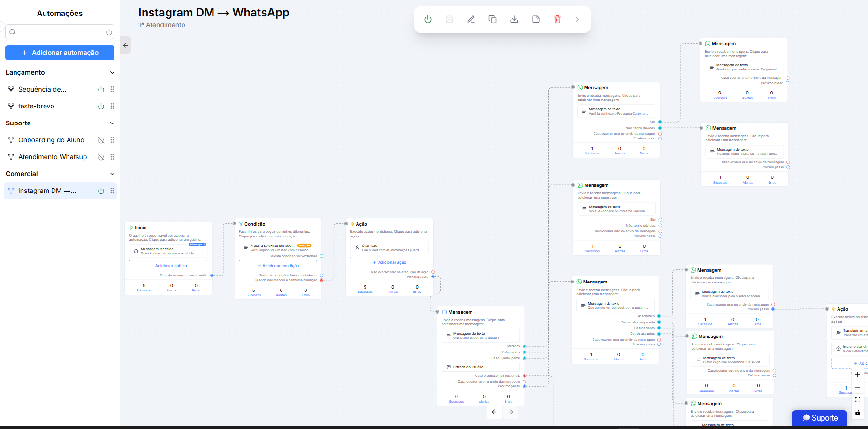Enable the Onboarding do Aluno automation
This screenshot has width=868, height=429.
pyautogui.click(x=101, y=140)
